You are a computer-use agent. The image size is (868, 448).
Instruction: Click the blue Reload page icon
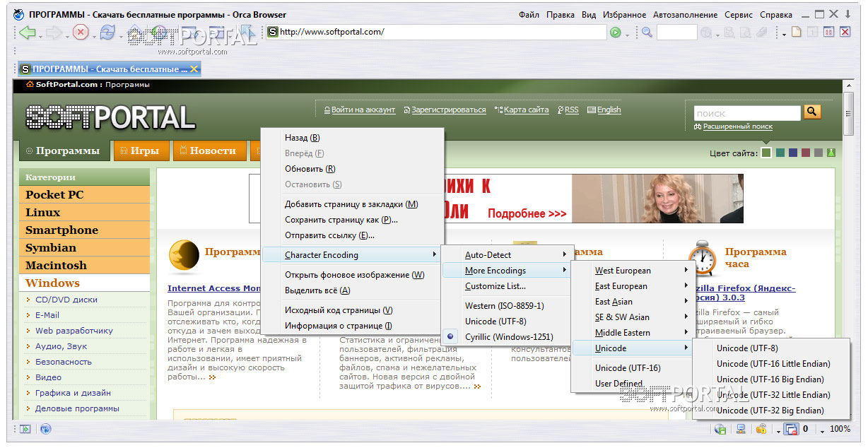(107, 32)
